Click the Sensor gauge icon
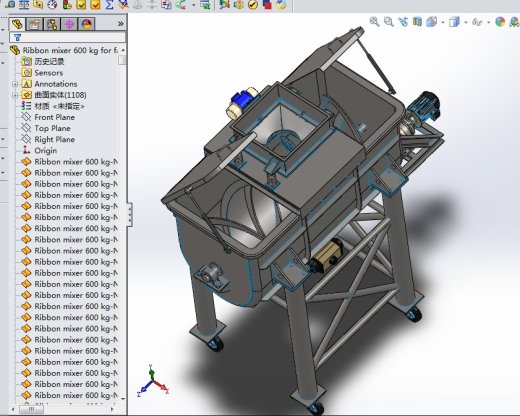 pos(52,4)
